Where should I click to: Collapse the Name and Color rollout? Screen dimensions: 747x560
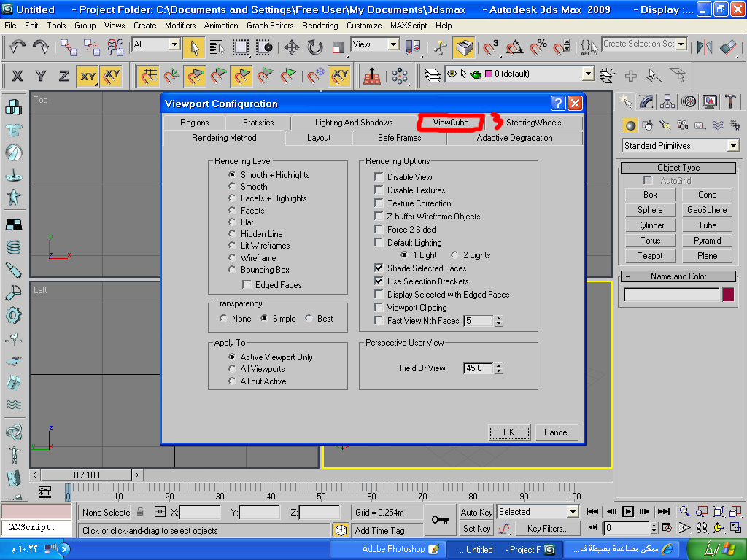(678, 276)
